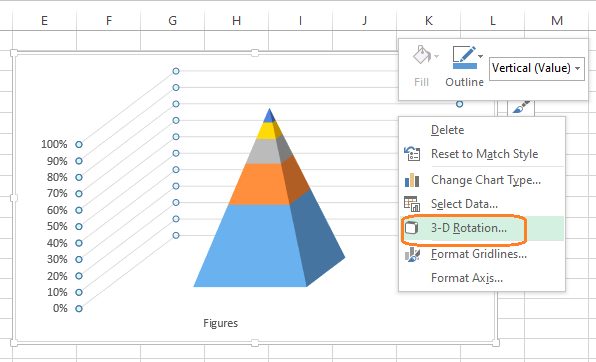Select column F header
The image size is (596, 362).
pos(109,21)
